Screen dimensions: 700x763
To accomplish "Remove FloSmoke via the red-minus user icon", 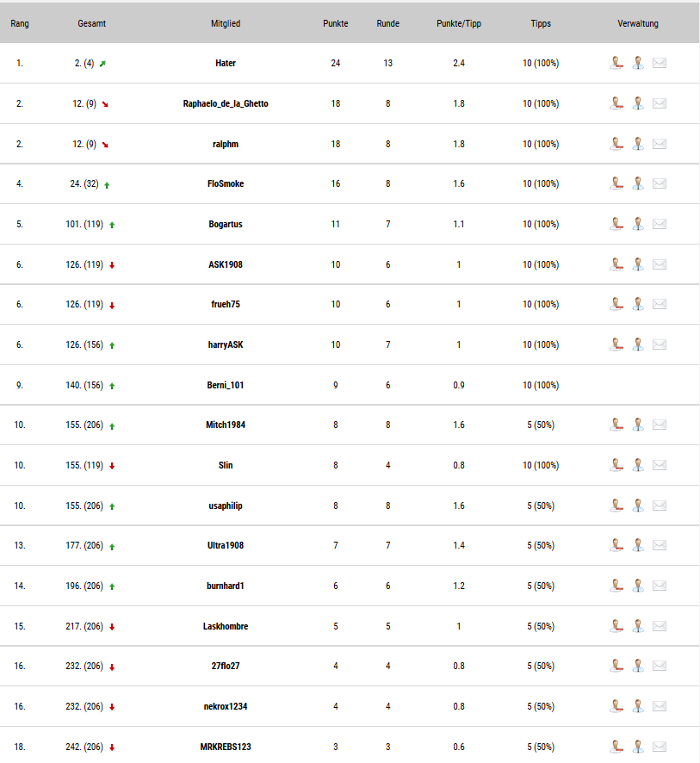I will tap(616, 183).
